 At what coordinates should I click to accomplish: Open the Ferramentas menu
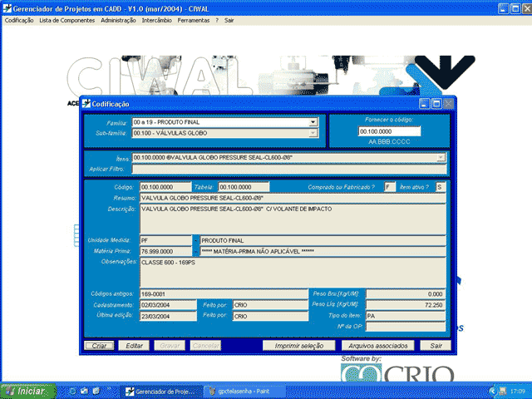195,20
